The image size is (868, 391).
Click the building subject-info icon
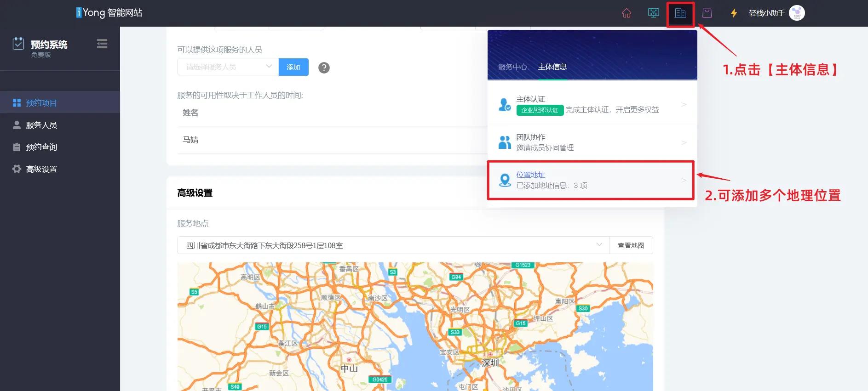[x=680, y=13]
